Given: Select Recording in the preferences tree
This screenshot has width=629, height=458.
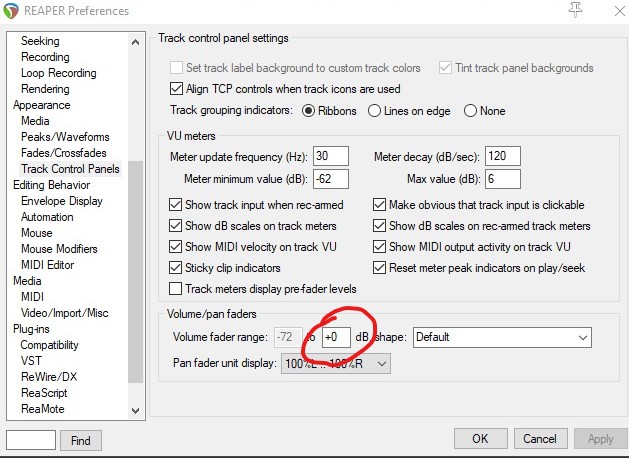Looking at the screenshot, I should (x=45, y=57).
